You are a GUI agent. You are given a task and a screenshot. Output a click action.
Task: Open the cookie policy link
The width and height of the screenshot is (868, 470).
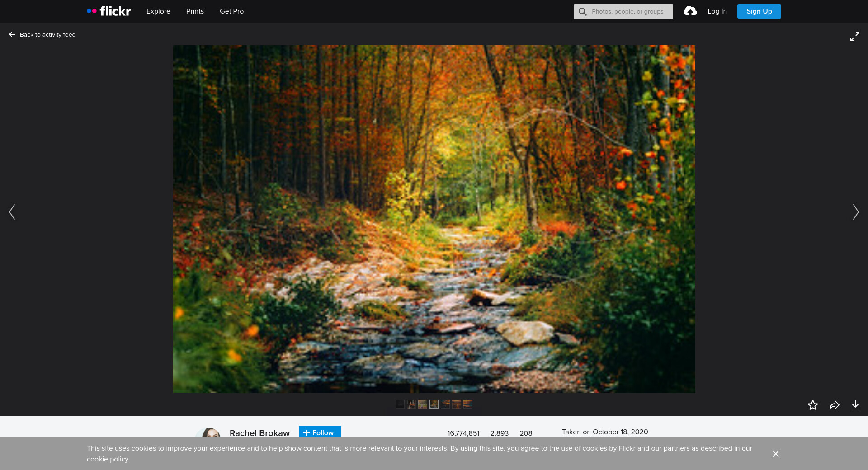pyautogui.click(x=108, y=459)
